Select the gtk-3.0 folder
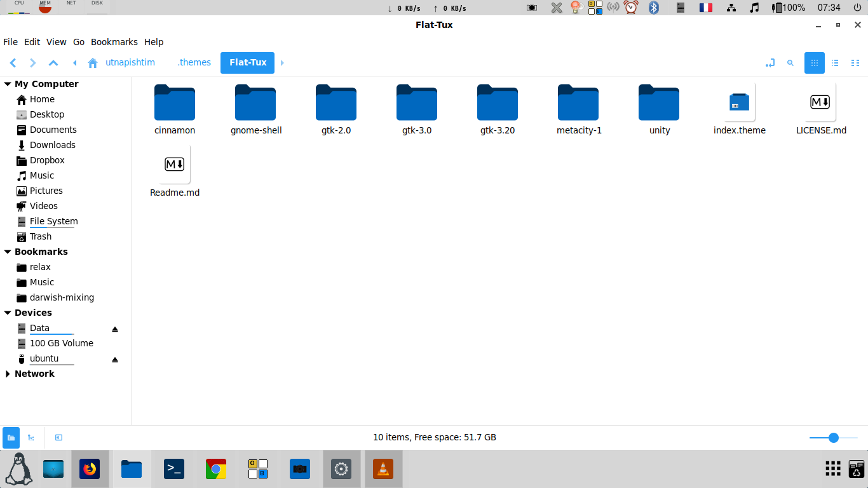This screenshot has width=868, height=488. tap(417, 109)
